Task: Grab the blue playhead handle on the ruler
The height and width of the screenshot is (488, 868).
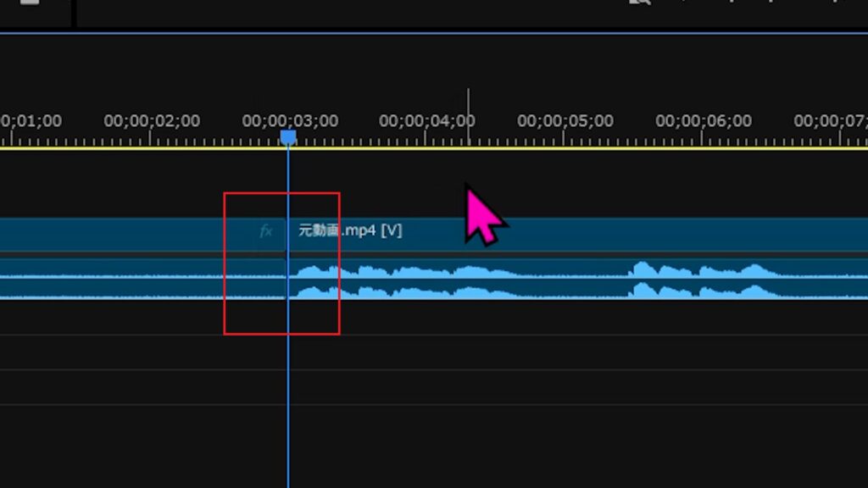Action: 288,136
